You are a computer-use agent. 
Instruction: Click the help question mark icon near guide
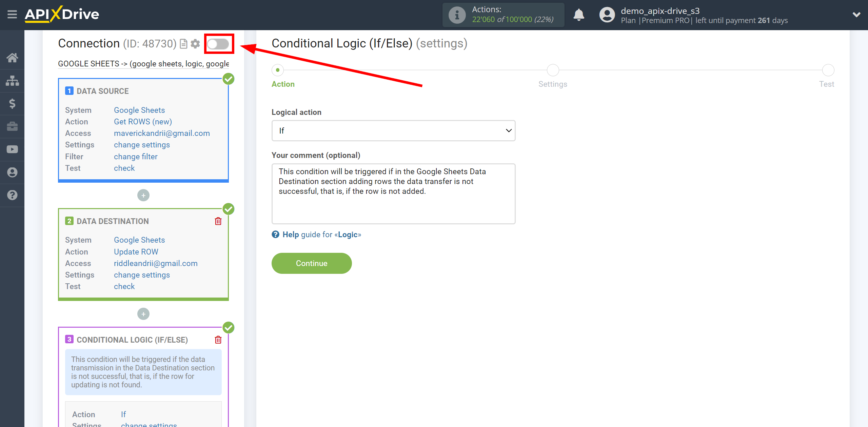[275, 235]
